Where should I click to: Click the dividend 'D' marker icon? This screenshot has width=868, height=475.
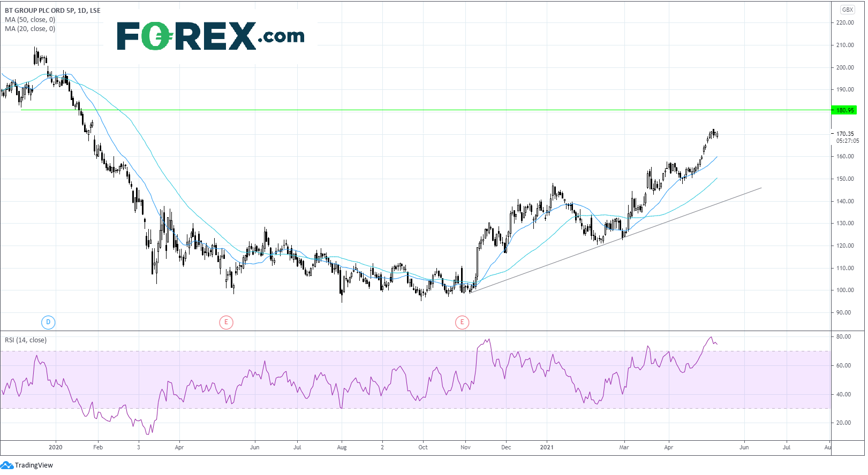(x=48, y=322)
